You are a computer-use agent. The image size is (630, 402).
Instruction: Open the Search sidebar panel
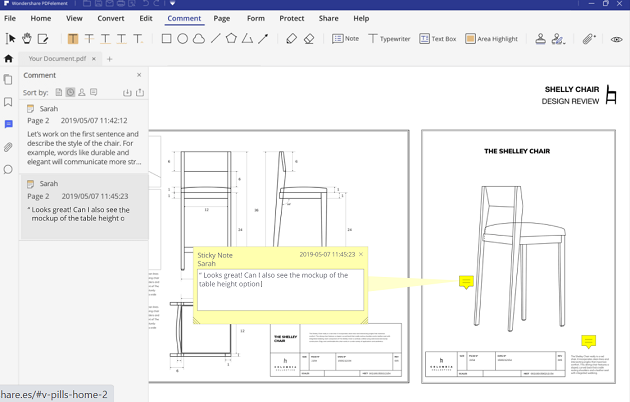8,169
